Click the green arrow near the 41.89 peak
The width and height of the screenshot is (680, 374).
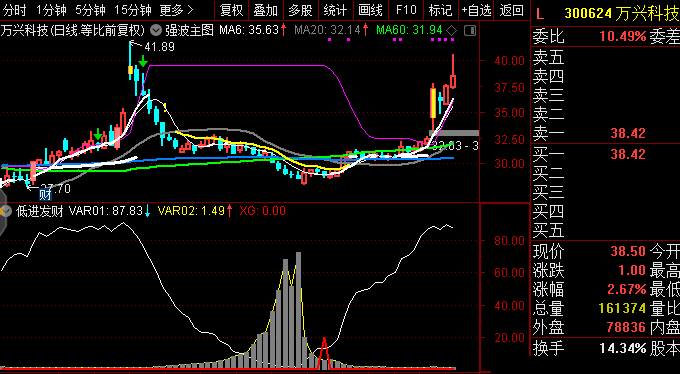tap(143, 61)
